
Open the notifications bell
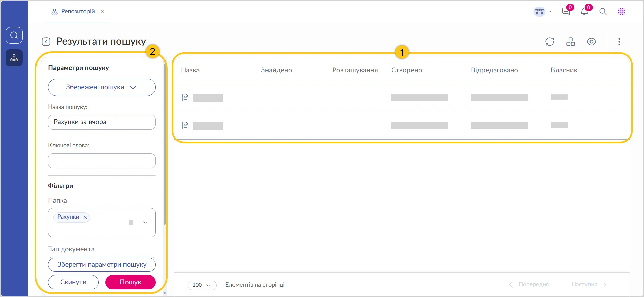(x=584, y=12)
